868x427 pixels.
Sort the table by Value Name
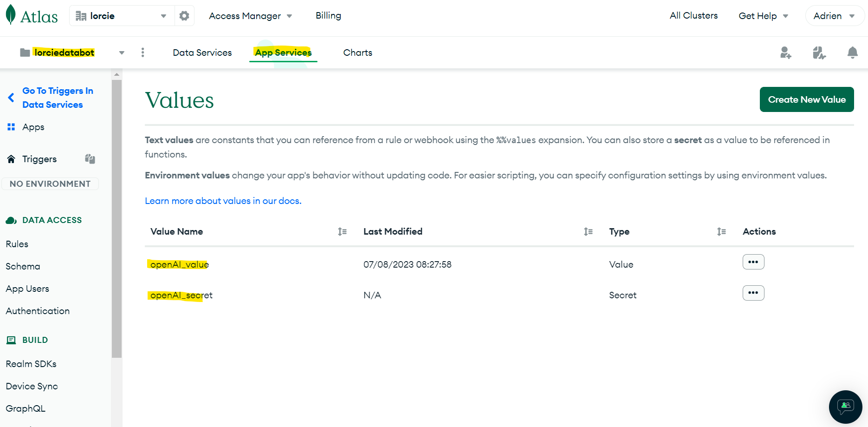[342, 231]
